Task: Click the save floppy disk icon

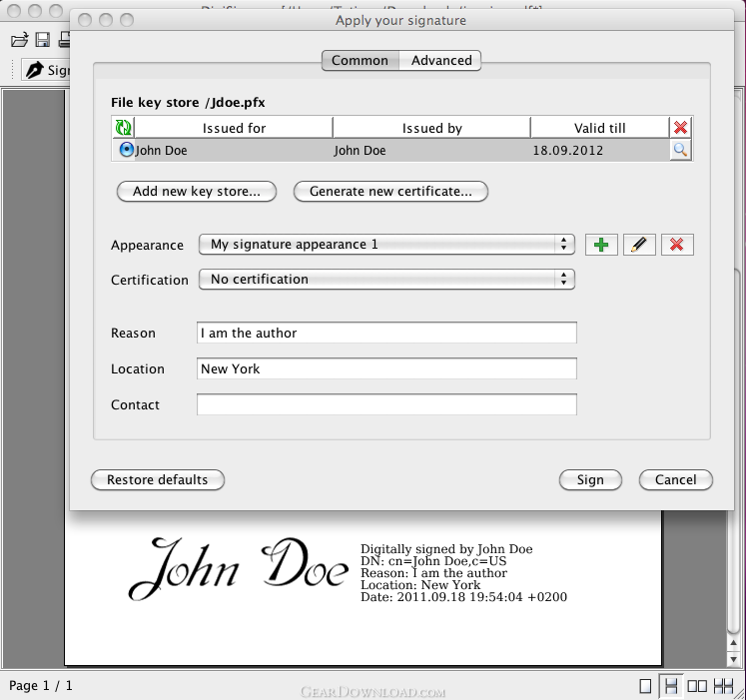Action: (43, 40)
